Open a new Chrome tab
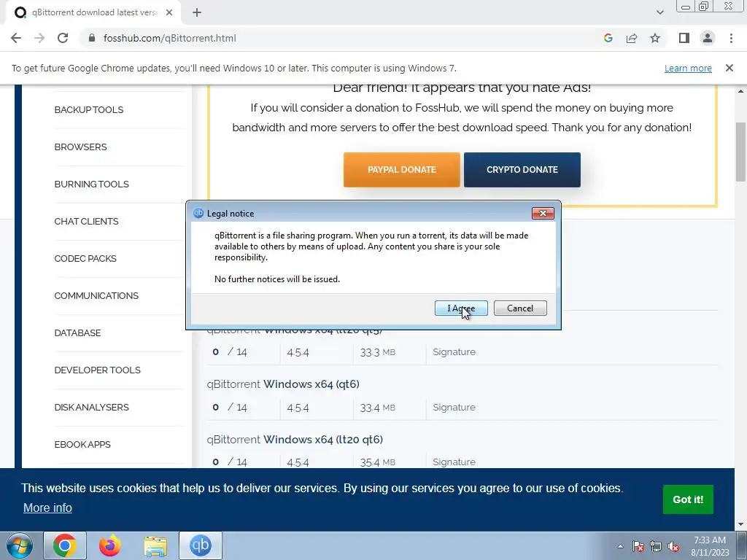This screenshot has width=747, height=560. pos(197,12)
